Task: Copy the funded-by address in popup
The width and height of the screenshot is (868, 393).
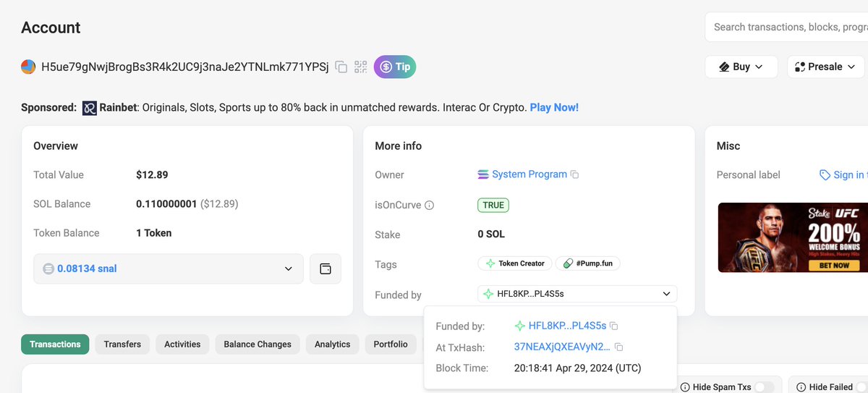Action: [x=613, y=326]
